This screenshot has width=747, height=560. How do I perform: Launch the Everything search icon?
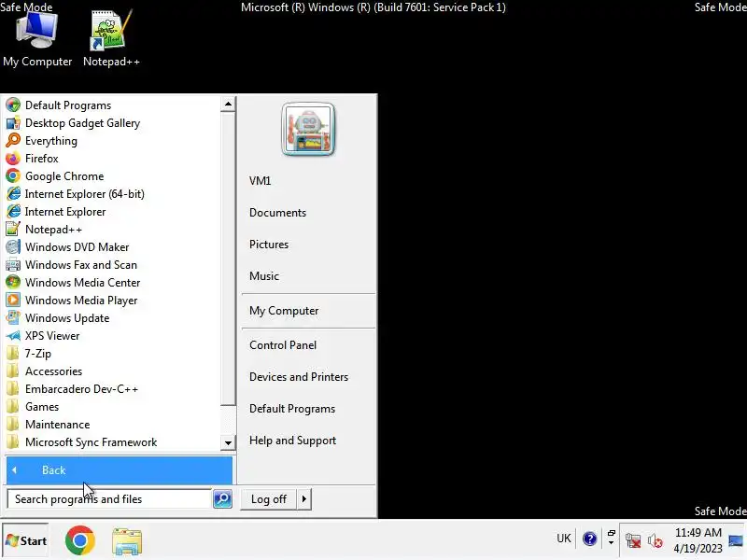(13, 141)
